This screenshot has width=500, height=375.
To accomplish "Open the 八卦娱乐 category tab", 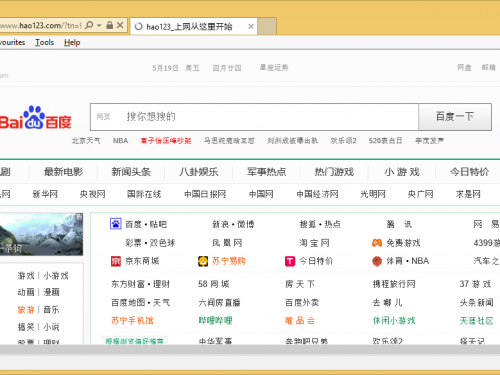I will click(199, 172).
